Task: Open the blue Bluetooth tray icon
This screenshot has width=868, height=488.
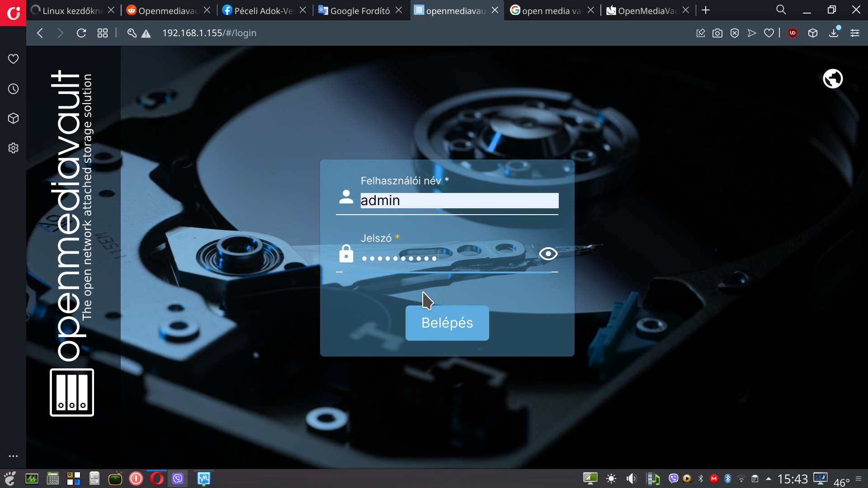Action: pos(727,479)
